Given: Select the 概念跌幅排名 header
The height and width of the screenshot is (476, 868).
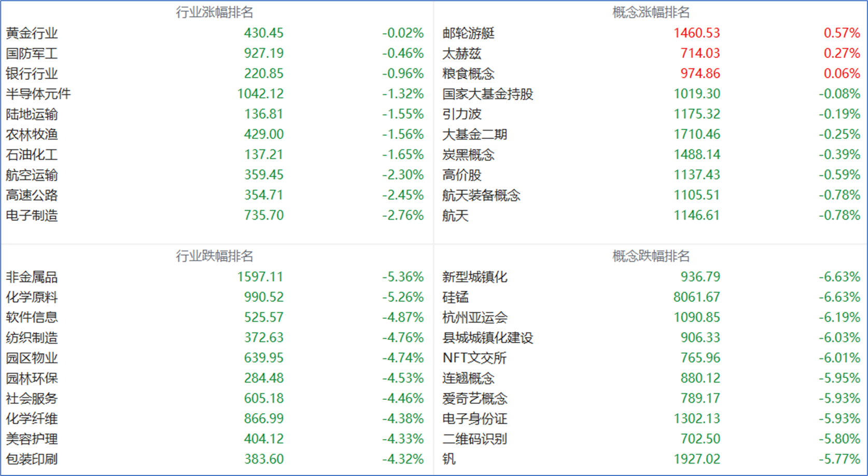Looking at the screenshot, I should (651, 256).
